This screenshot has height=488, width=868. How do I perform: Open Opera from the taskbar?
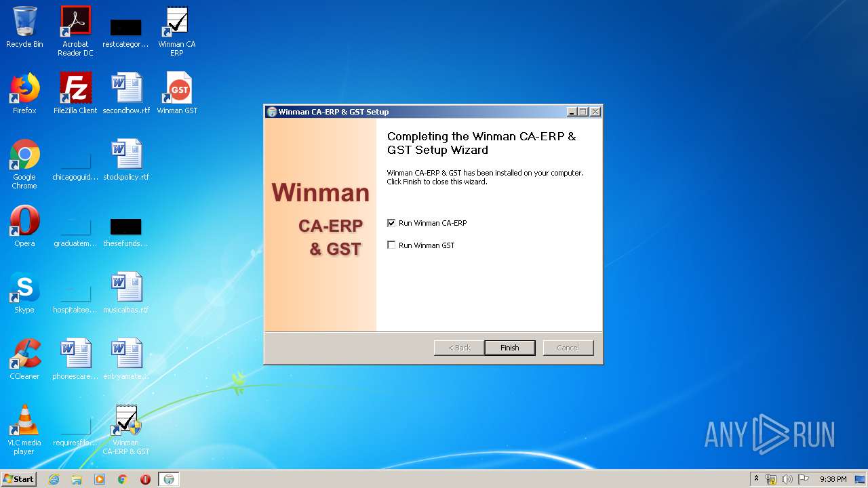pyautogui.click(x=145, y=479)
